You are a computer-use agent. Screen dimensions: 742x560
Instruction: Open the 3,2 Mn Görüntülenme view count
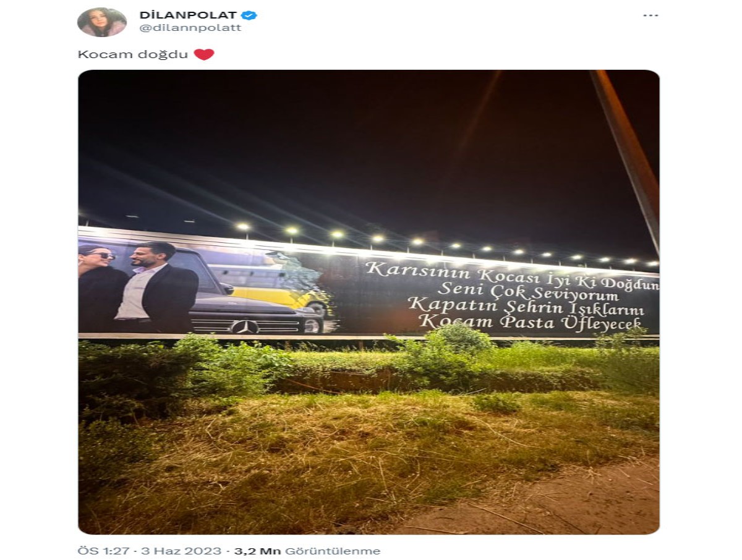(x=307, y=551)
